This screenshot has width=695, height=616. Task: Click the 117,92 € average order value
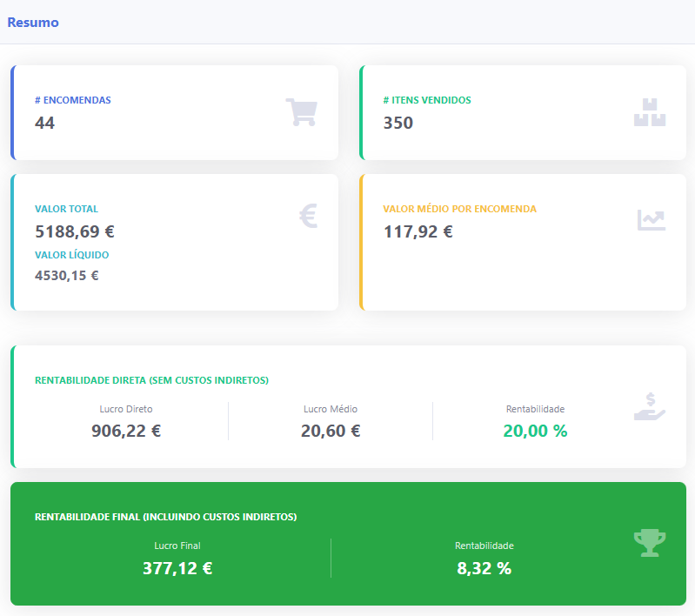[418, 231]
